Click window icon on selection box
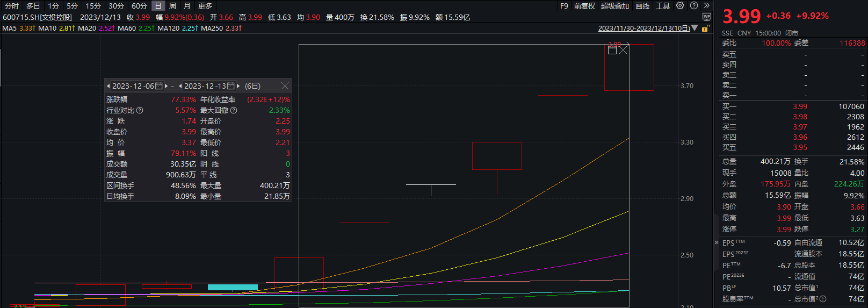Screen dimensions: 868x308 [x=612, y=50]
